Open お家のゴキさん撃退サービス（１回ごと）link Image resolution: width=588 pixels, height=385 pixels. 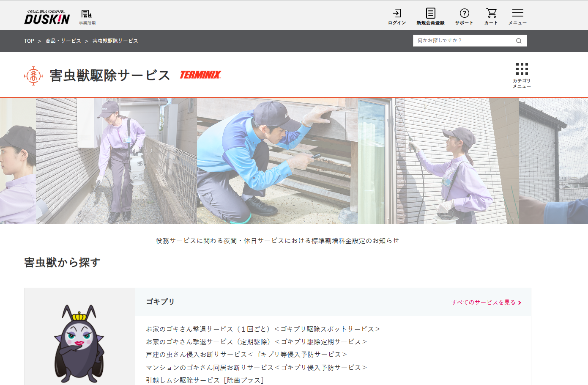[261, 328]
